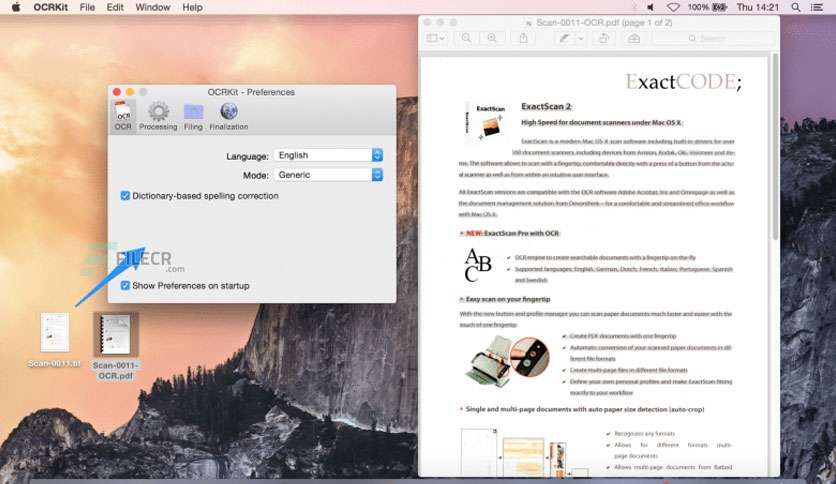The width and height of the screenshot is (836, 484).
Task: Rotate the page in Preview
Action: 604,38
